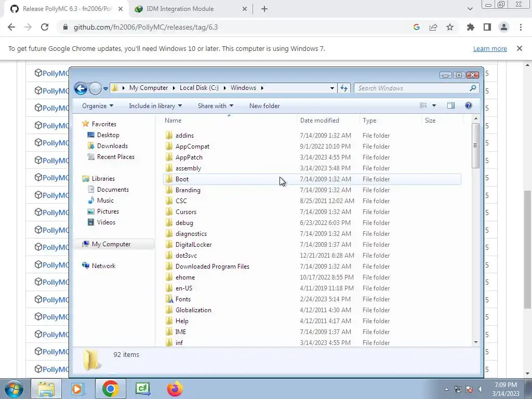
Task: Open Chrome extensions puzzle icon
Action: (471, 27)
